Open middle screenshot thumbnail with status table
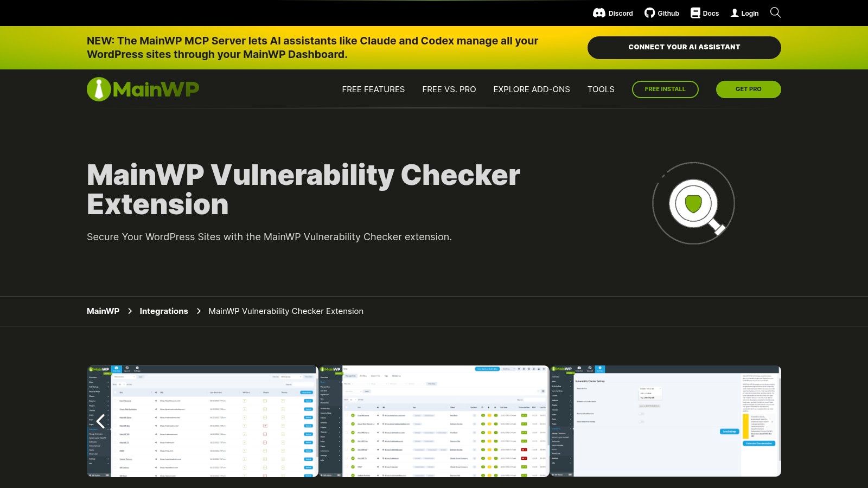 (434, 421)
